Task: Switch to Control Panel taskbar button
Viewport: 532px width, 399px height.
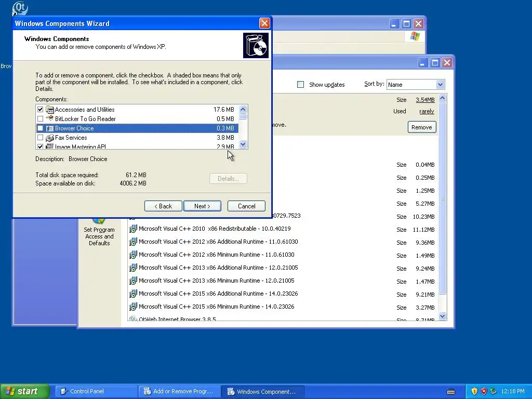Action: (96, 391)
